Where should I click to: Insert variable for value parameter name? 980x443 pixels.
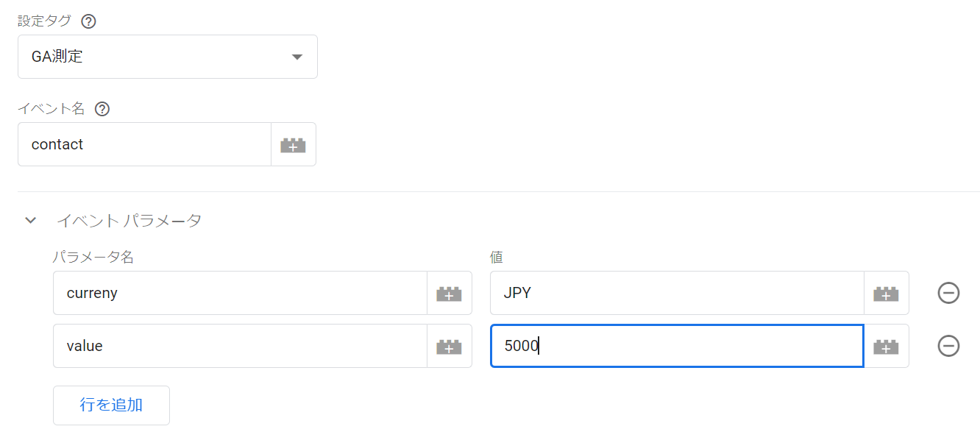pos(449,347)
